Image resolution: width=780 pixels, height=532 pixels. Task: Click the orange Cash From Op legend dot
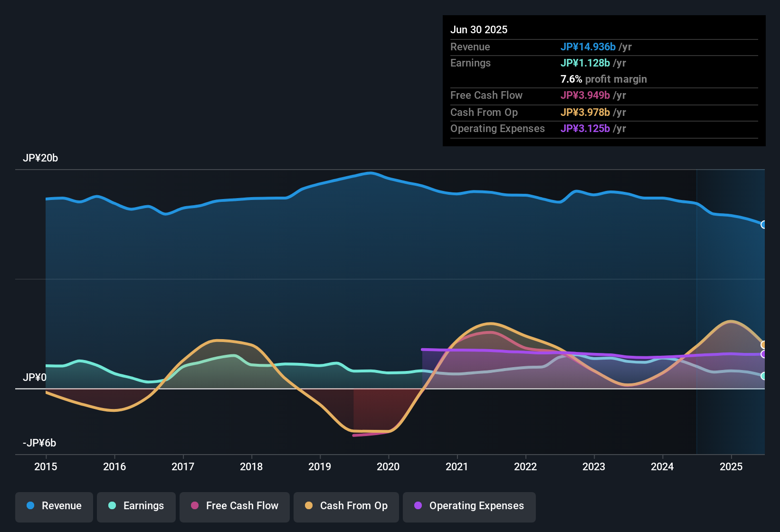pos(309,506)
